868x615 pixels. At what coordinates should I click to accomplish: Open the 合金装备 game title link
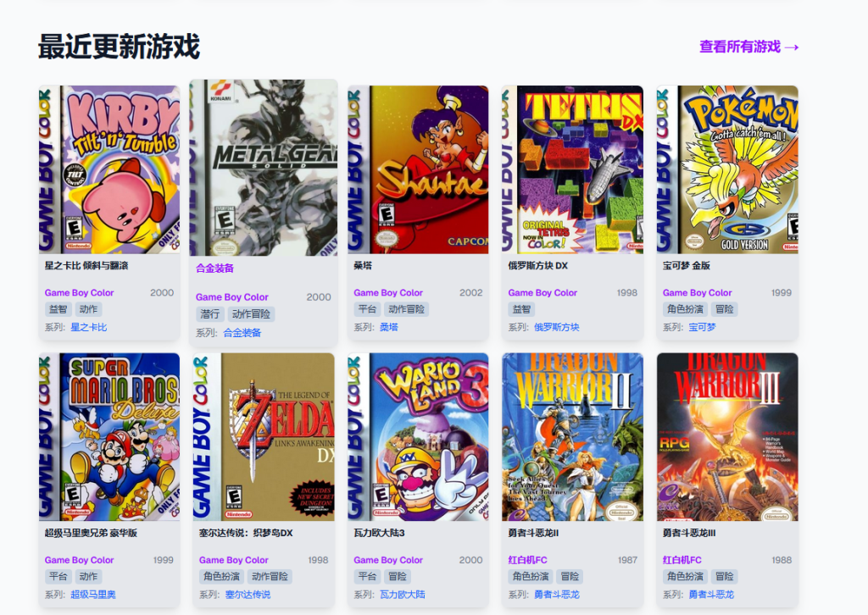point(214,269)
